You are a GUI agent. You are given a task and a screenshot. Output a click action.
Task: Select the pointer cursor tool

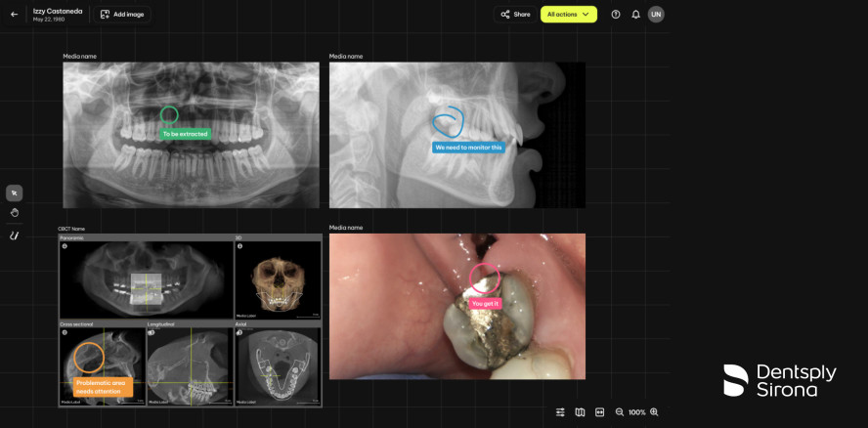click(x=14, y=193)
